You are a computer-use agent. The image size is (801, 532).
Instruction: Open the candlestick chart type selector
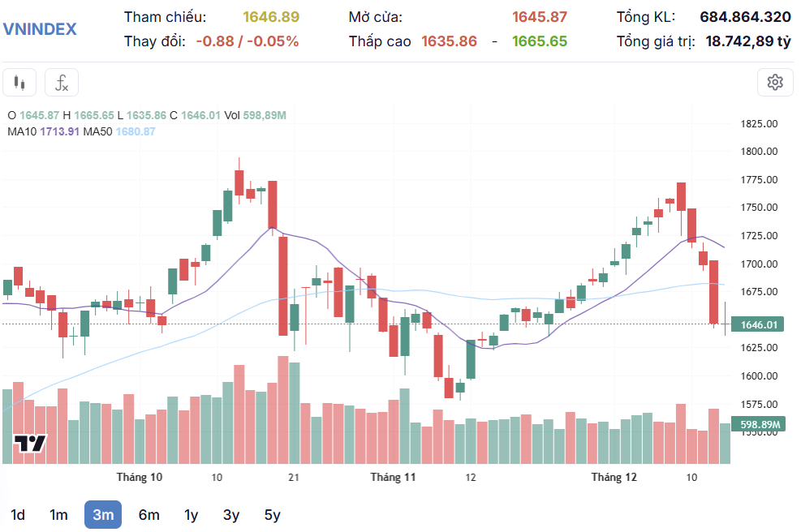click(x=19, y=82)
